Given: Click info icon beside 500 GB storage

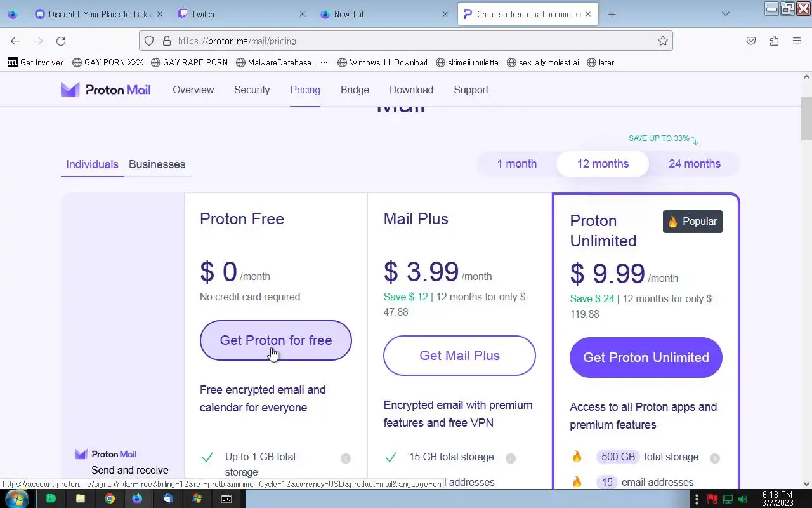Looking at the screenshot, I should (x=715, y=458).
